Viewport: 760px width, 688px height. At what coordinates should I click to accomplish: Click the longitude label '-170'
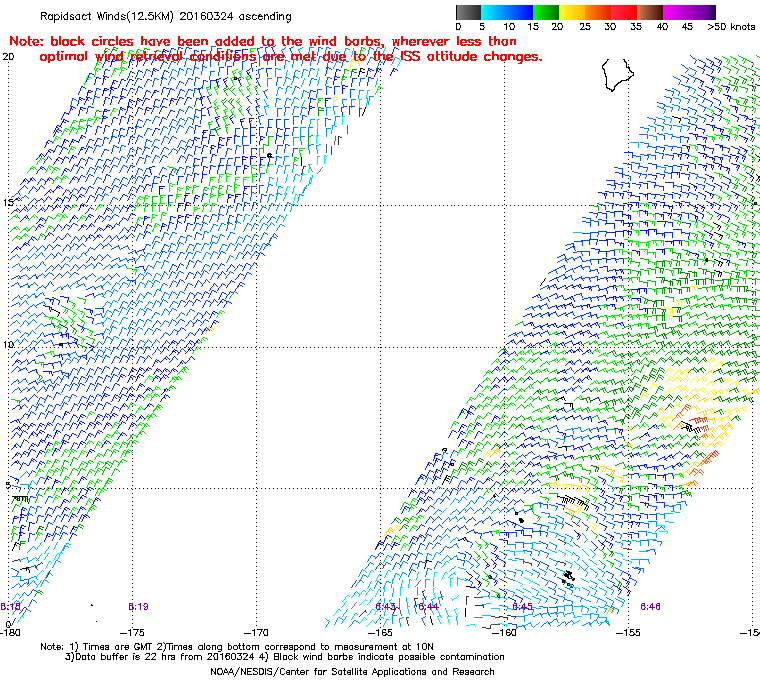(x=256, y=632)
